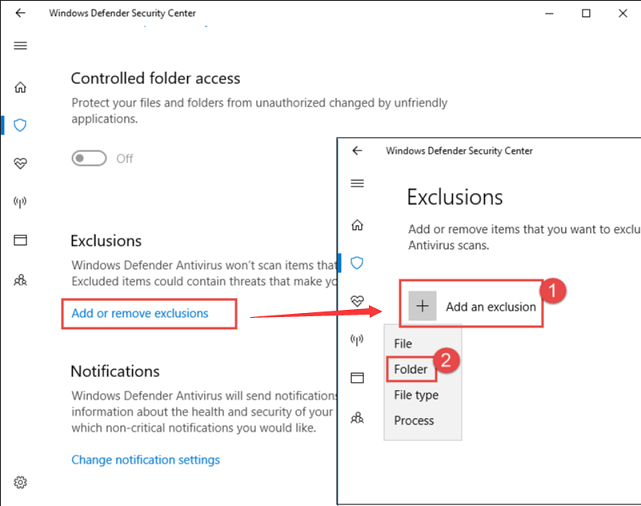Open App & browser control icon in main sidebar
This screenshot has height=506, width=641.
[20, 240]
